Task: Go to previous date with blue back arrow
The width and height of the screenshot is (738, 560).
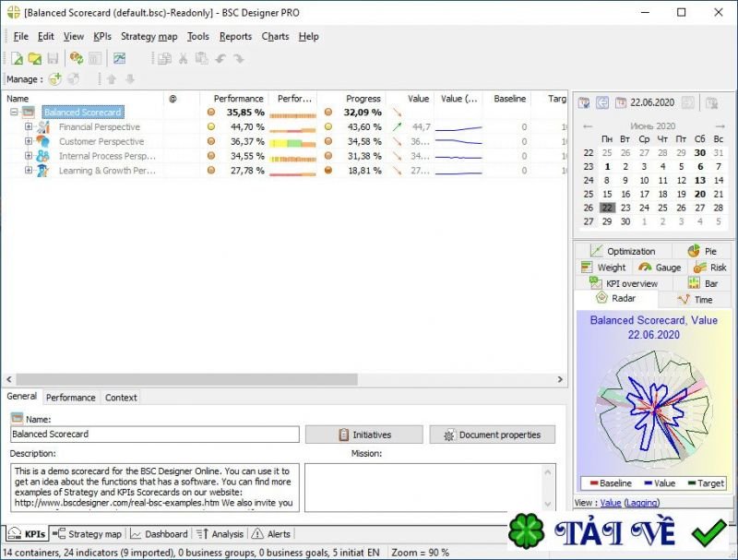Action: (602, 102)
